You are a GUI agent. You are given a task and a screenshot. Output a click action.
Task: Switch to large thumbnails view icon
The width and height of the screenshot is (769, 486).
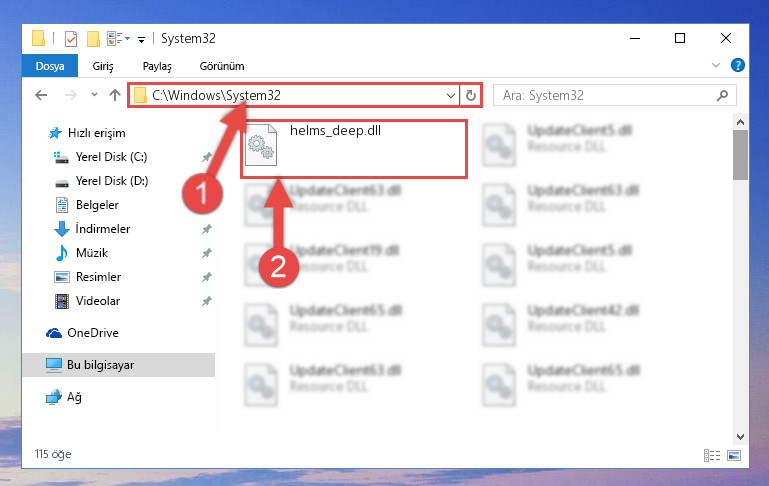[734, 455]
